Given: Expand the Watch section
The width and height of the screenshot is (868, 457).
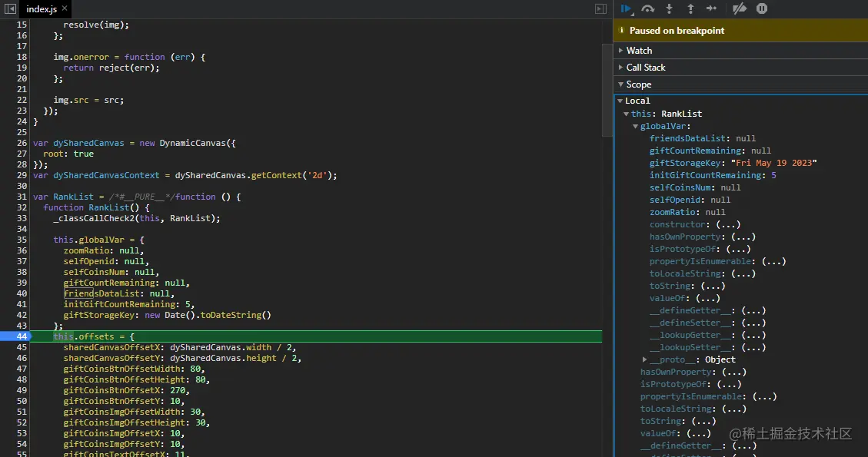Looking at the screenshot, I should pyautogui.click(x=639, y=51).
